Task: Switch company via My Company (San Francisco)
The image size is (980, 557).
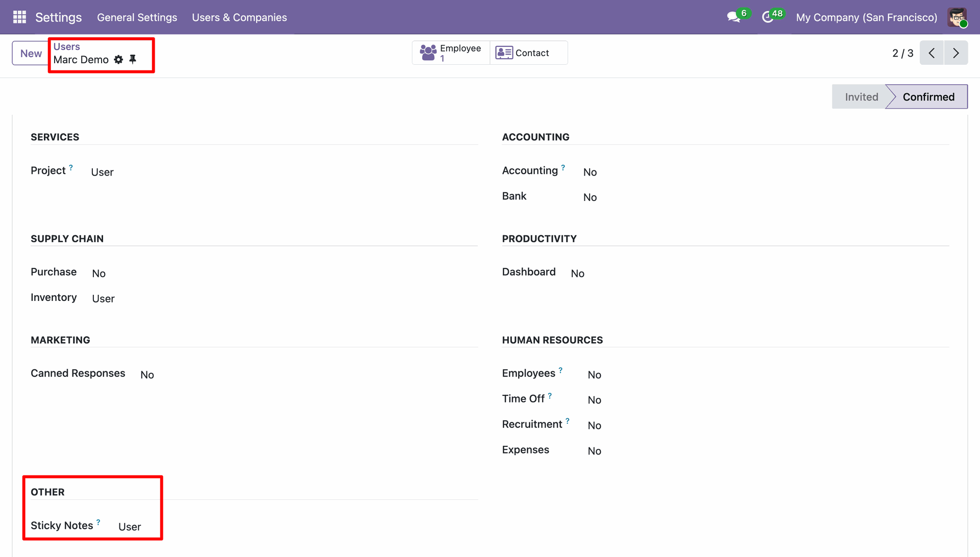Action: point(866,17)
